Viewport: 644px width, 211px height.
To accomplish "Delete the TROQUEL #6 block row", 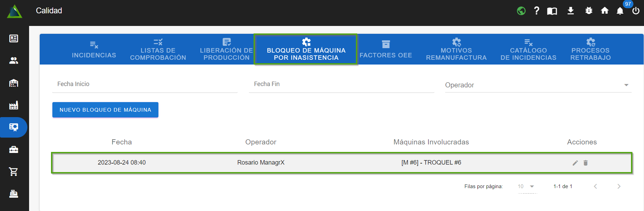I will point(585,163).
